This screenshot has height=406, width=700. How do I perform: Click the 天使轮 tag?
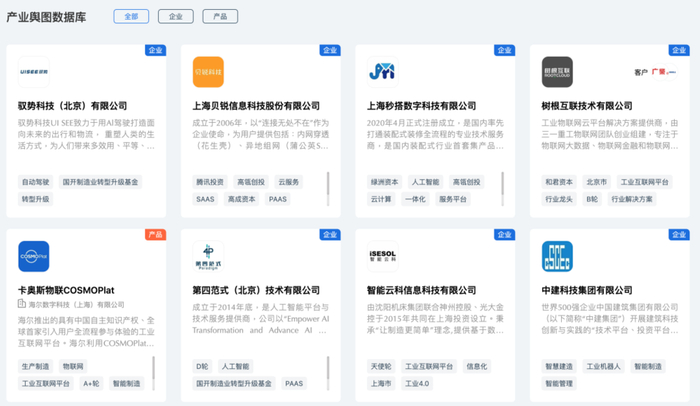pos(381,366)
